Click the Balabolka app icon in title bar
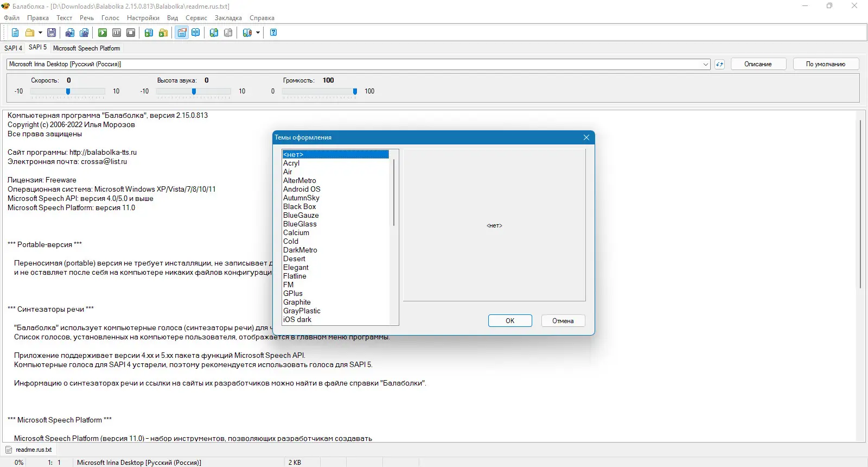The image size is (868, 467). [x=6, y=6]
